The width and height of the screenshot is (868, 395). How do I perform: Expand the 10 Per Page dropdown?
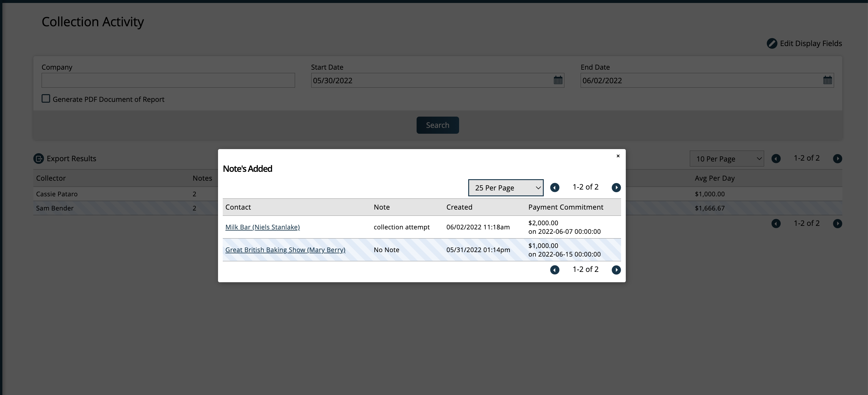[726, 159]
